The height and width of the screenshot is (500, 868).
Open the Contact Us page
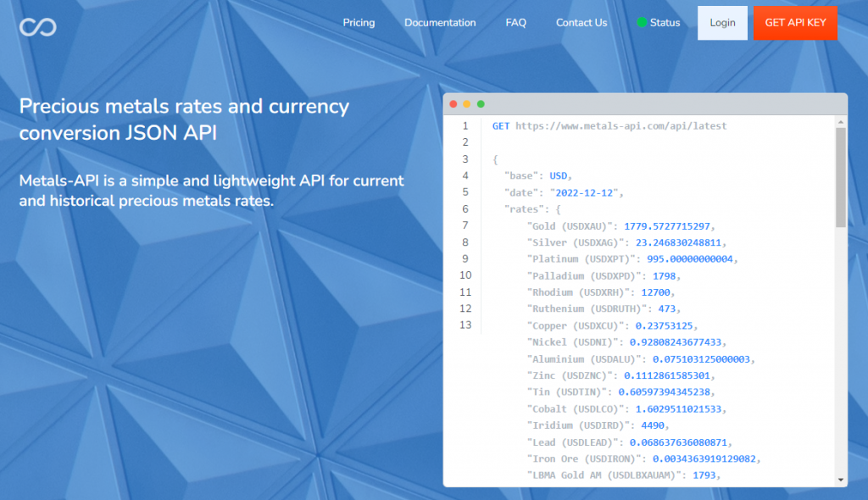click(x=581, y=23)
